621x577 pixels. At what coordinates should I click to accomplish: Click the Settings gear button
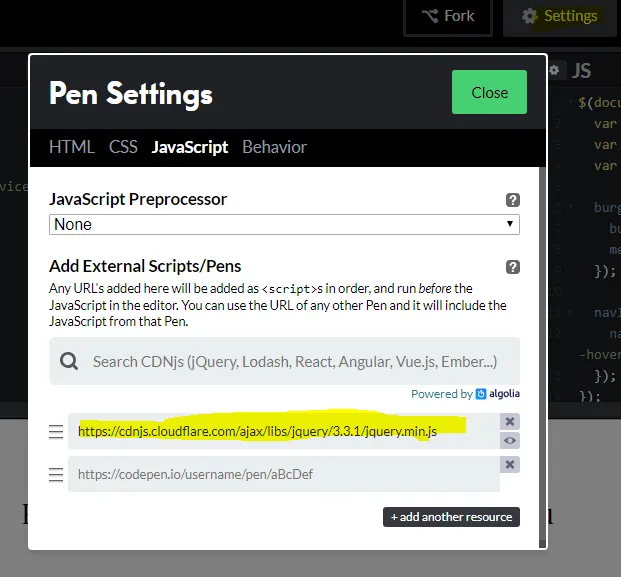[x=560, y=17]
